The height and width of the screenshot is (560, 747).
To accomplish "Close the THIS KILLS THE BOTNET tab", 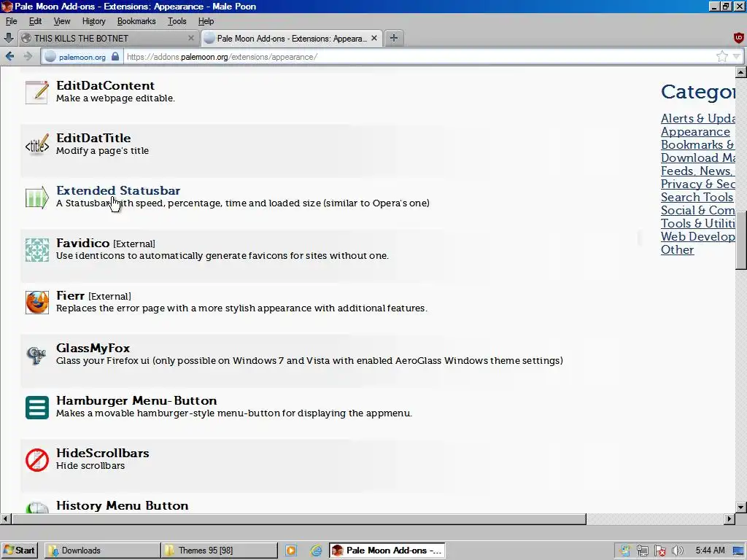I will (x=191, y=38).
